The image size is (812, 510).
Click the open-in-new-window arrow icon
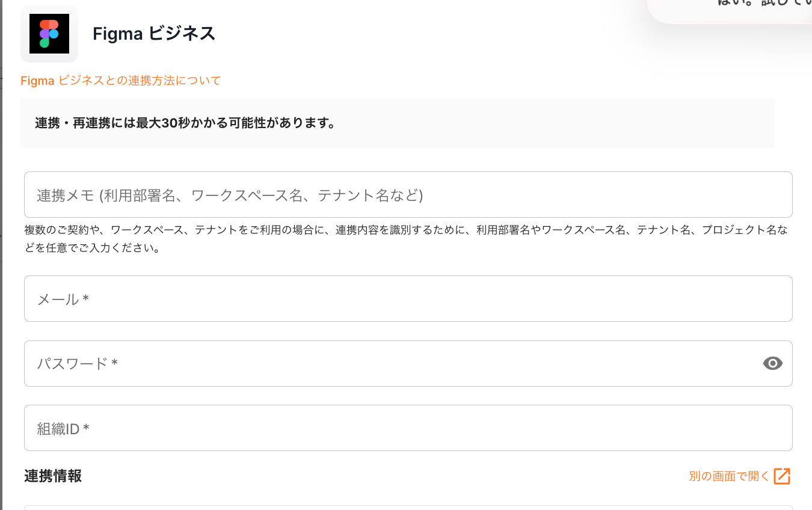click(781, 476)
